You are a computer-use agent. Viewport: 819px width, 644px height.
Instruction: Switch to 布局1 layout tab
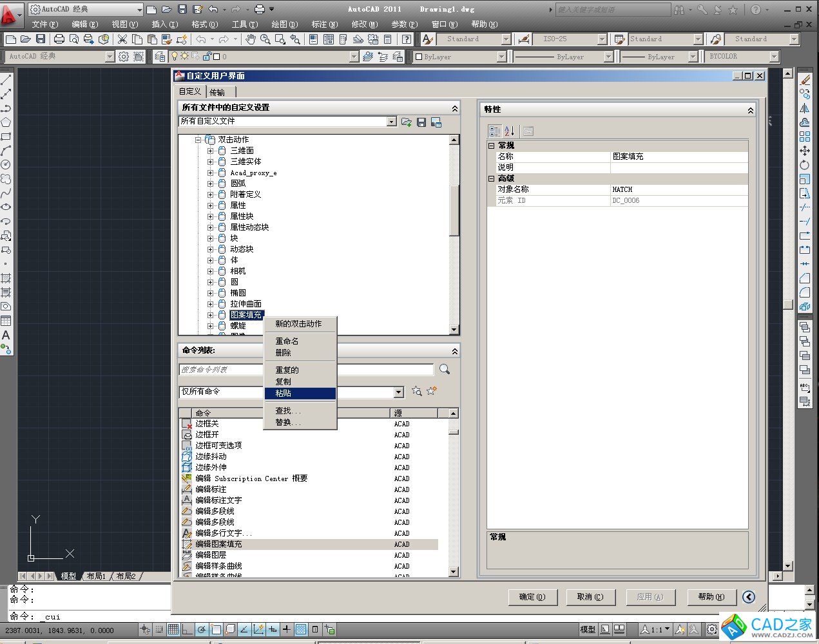pos(96,576)
